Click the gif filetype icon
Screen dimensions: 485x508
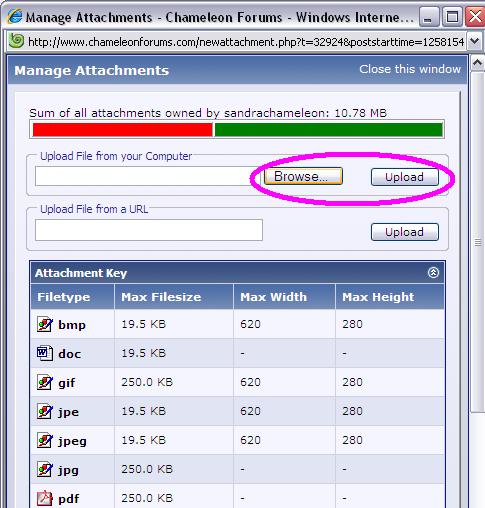coord(45,382)
